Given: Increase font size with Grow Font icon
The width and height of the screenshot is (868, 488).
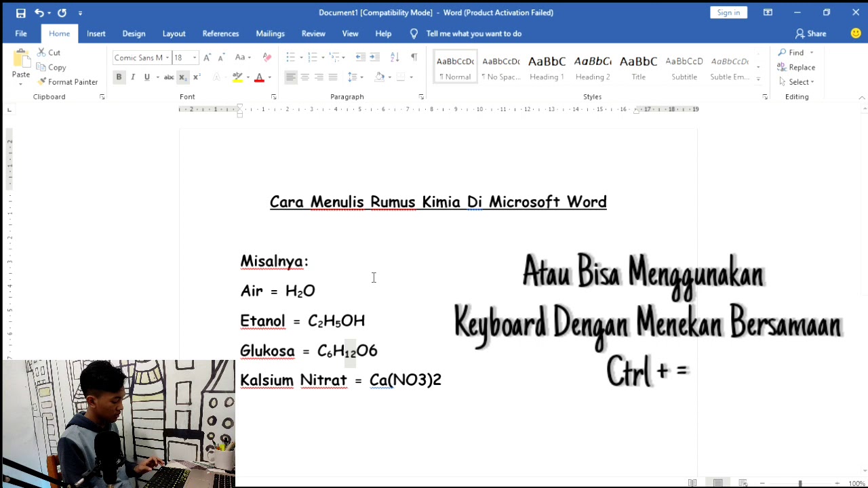Looking at the screenshot, I should pos(208,58).
